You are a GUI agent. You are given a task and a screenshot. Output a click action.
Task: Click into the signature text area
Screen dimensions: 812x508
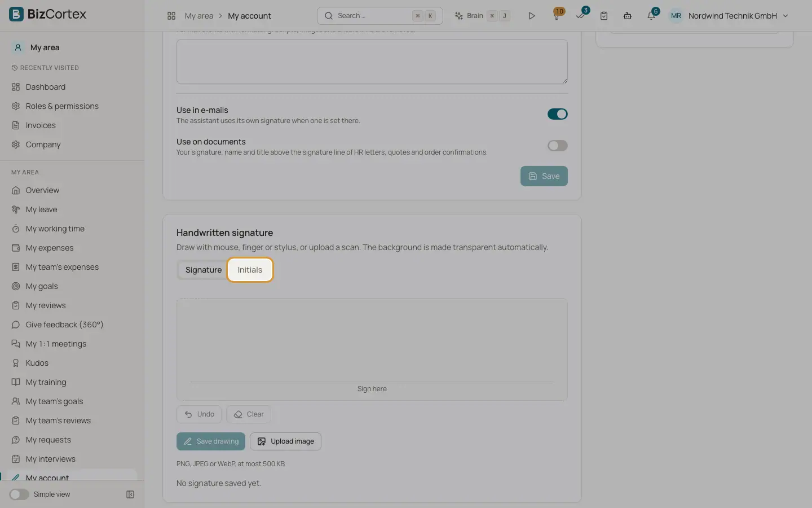[372, 62]
